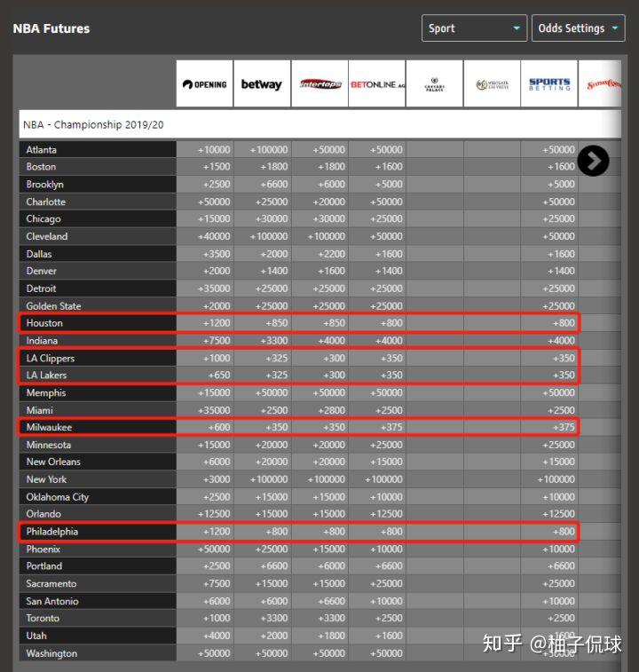Select the New York team row label

(98, 479)
